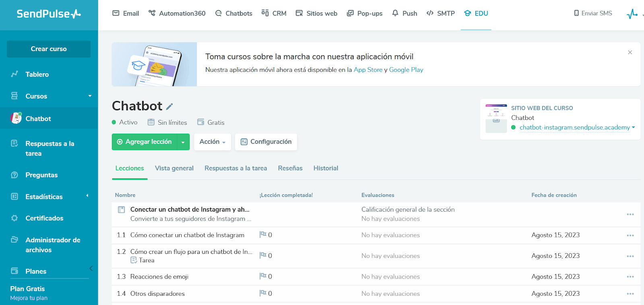Open three-dots menu for Otros disparadores
This screenshot has height=305, width=644.
630,294
